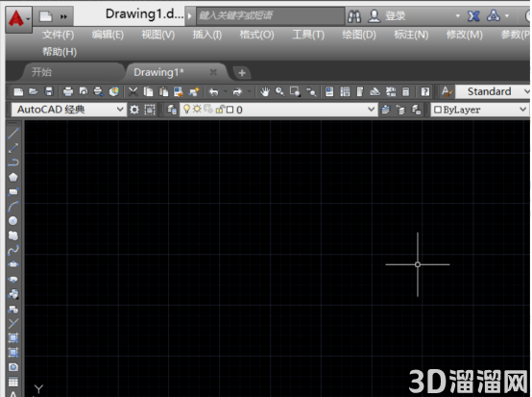Expand the layer list dropdown arrow
Viewport: 532px width, 397px height.
tap(372, 110)
